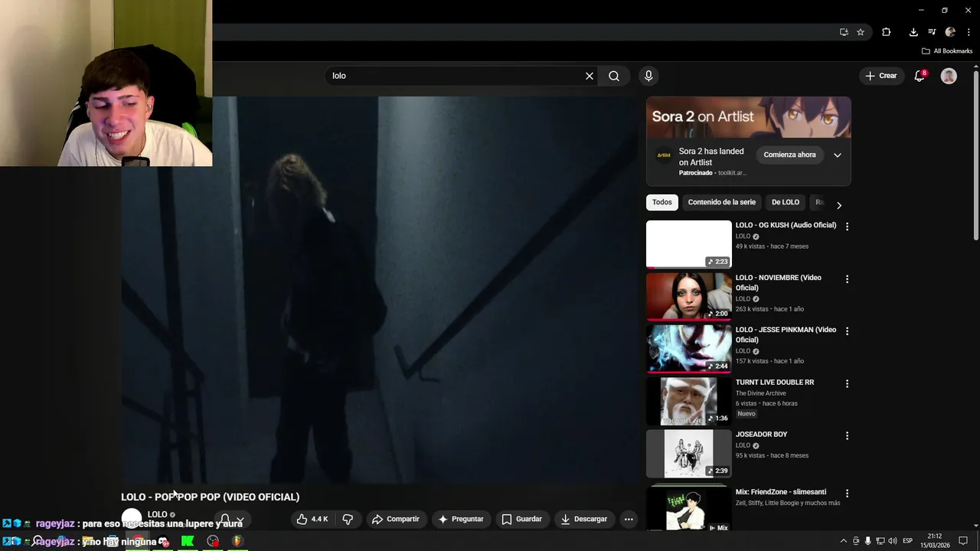Expand the Sora 2 ad chevron
This screenshot has height=551, width=980.
pyautogui.click(x=838, y=155)
